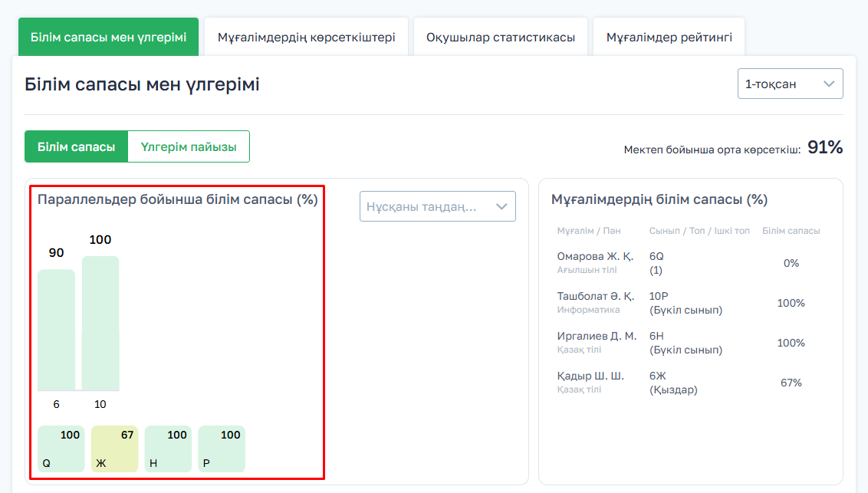Click the Білім сапасы column header
This screenshot has width=868, height=493.
791,231
